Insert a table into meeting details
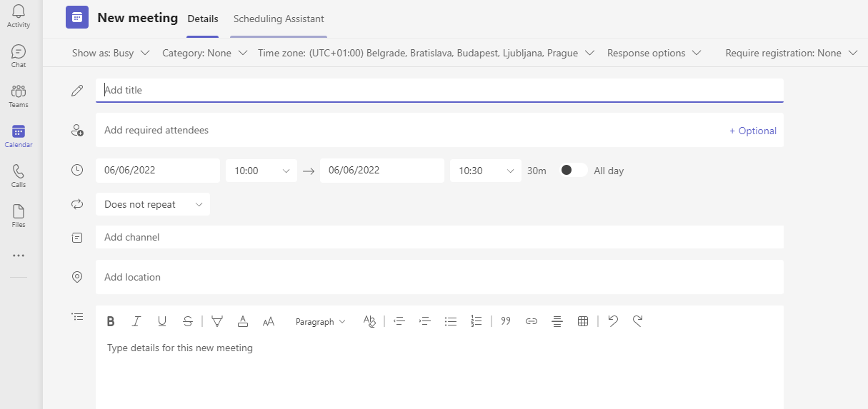This screenshot has height=409, width=868. pos(583,321)
